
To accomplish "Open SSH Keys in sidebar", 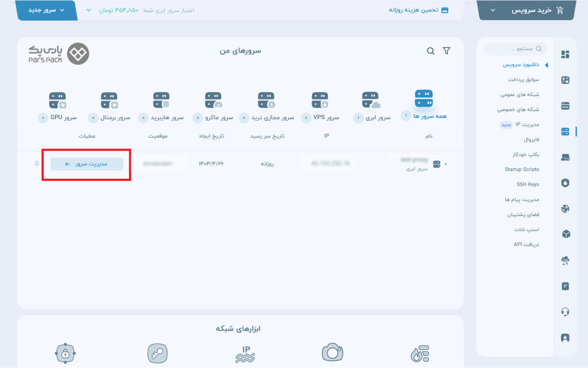I will click(528, 184).
